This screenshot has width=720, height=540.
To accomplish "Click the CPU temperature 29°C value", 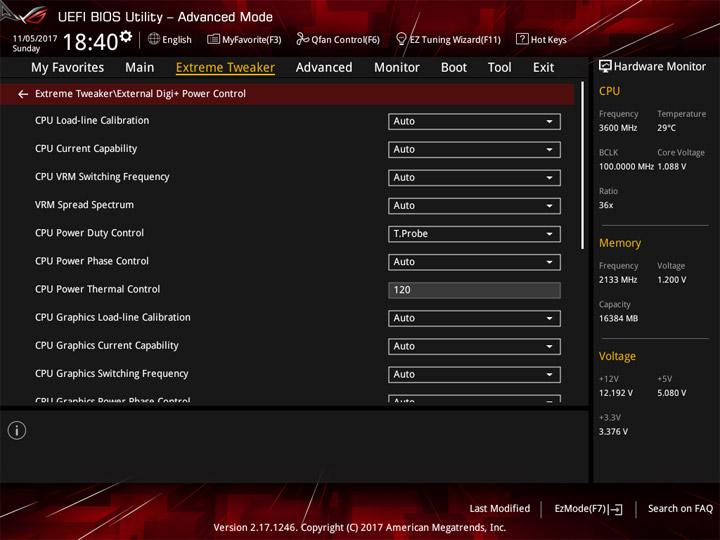I will 666,128.
